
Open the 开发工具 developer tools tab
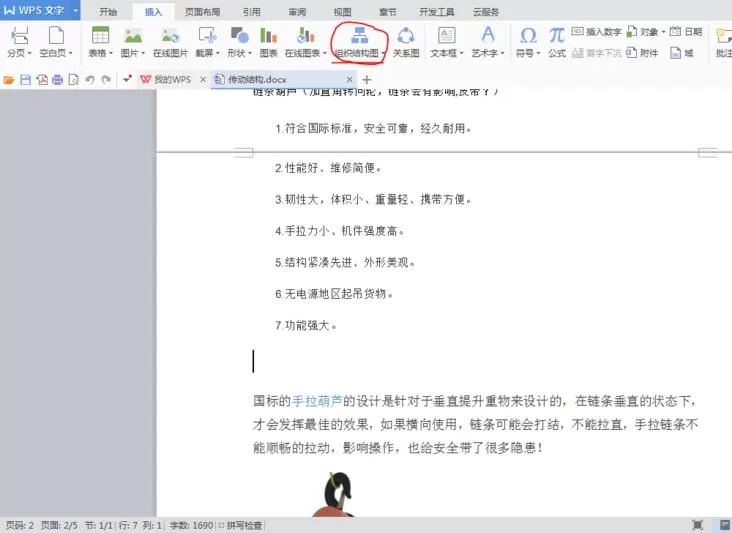436,12
